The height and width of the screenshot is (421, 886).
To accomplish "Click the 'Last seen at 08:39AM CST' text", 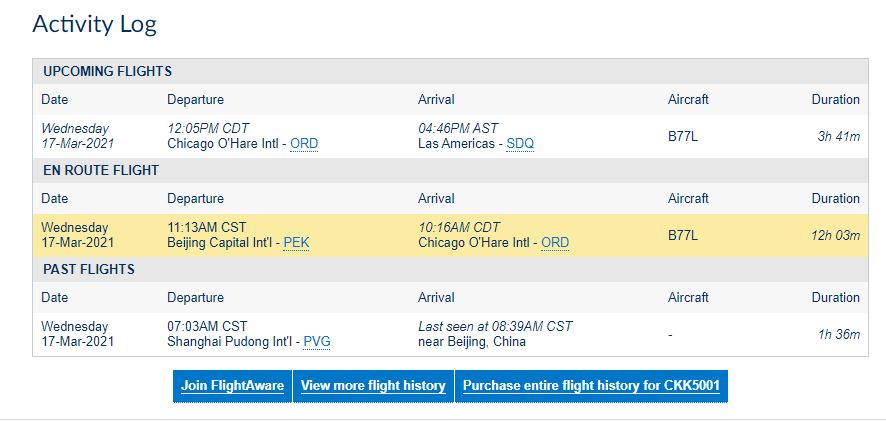I will click(x=495, y=327).
